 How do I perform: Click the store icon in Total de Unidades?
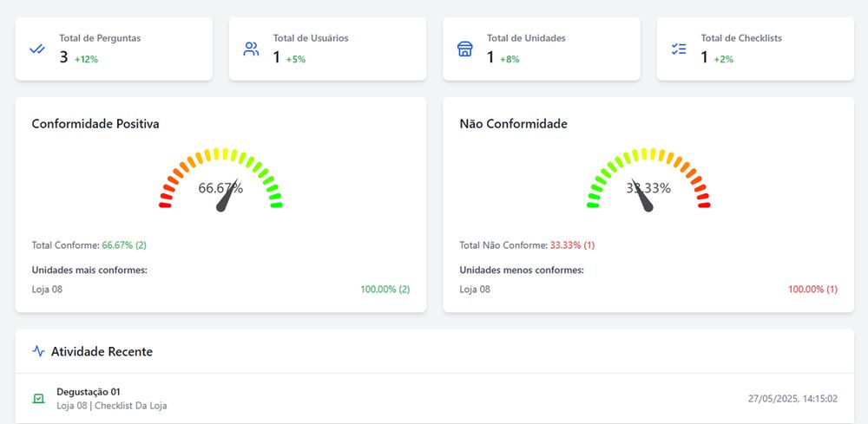(465, 49)
